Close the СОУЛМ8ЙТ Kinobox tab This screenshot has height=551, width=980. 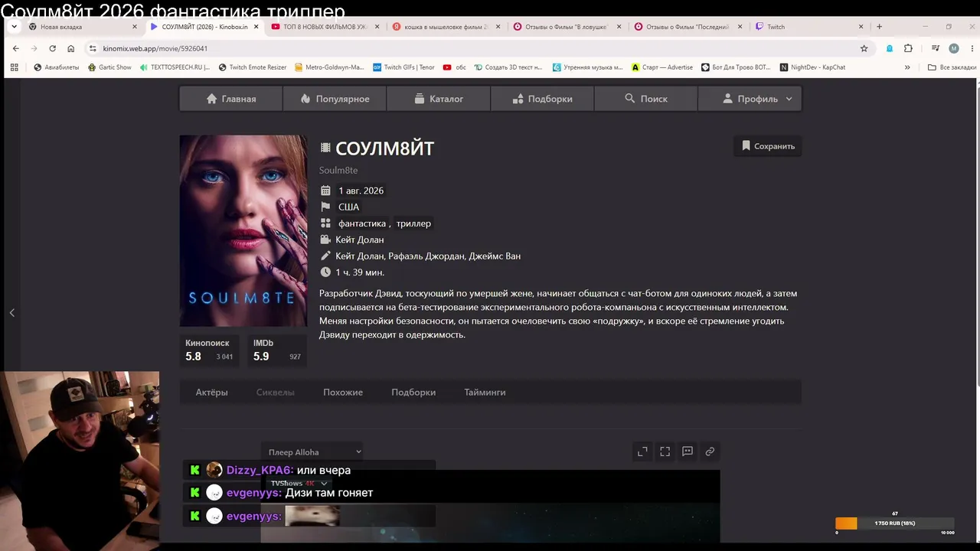(256, 27)
